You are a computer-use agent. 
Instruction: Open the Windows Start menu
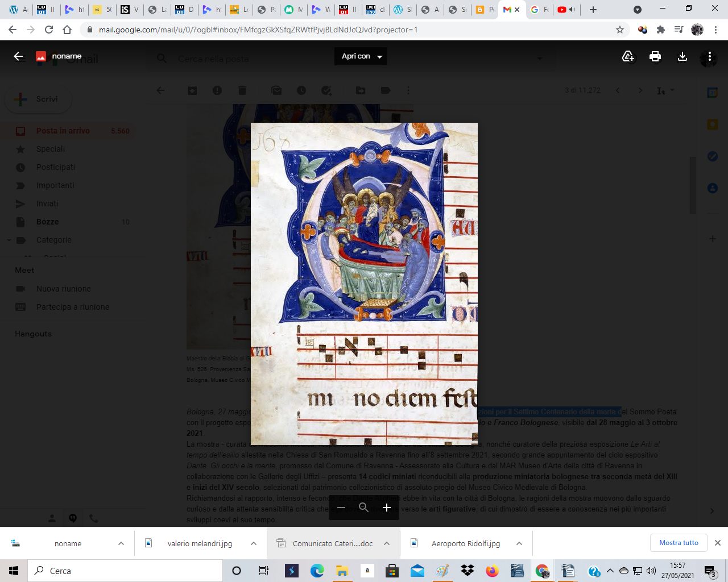tap(14, 571)
